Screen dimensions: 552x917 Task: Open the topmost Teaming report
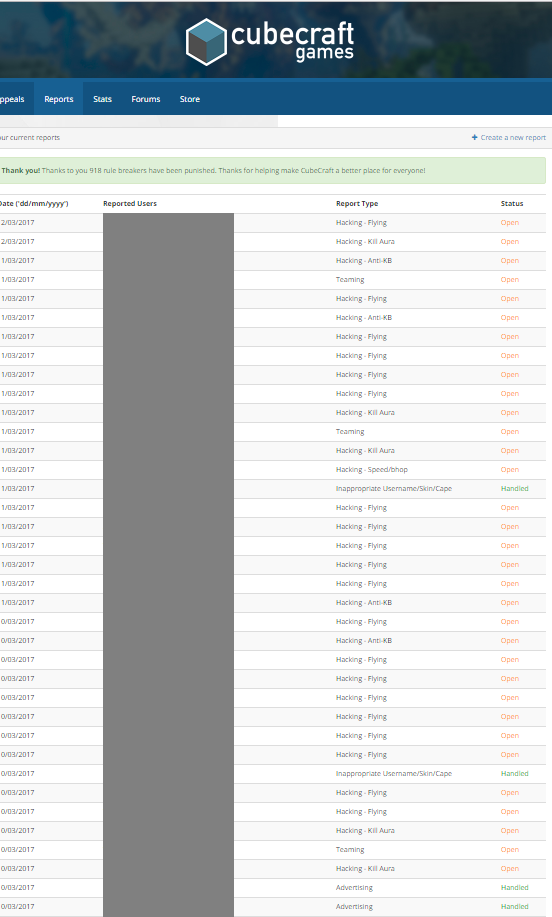272,280
